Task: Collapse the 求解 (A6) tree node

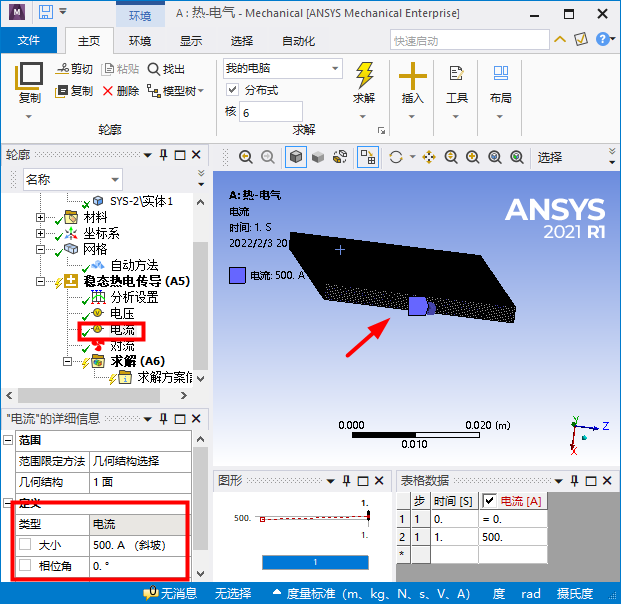Action: coord(69,361)
